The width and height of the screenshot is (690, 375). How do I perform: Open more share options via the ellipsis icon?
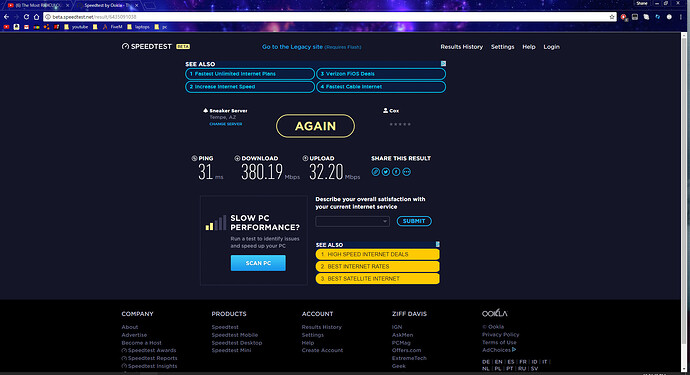click(407, 172)
